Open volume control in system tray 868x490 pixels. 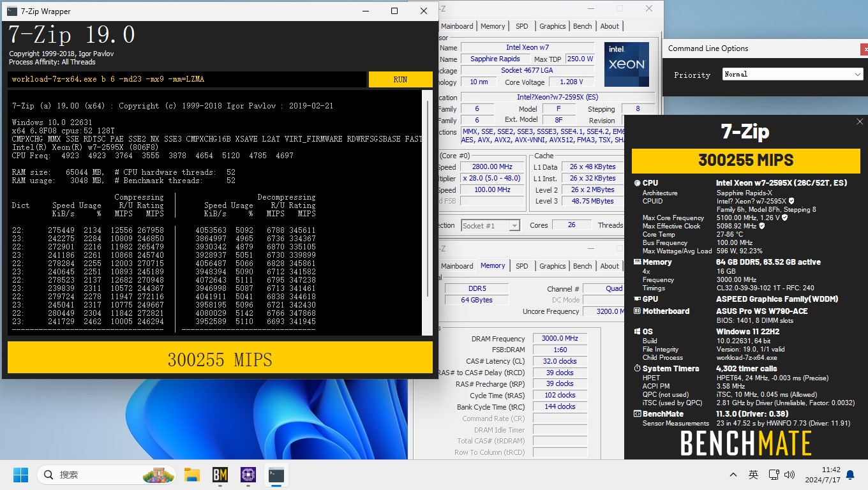click(x=789, y=475)
